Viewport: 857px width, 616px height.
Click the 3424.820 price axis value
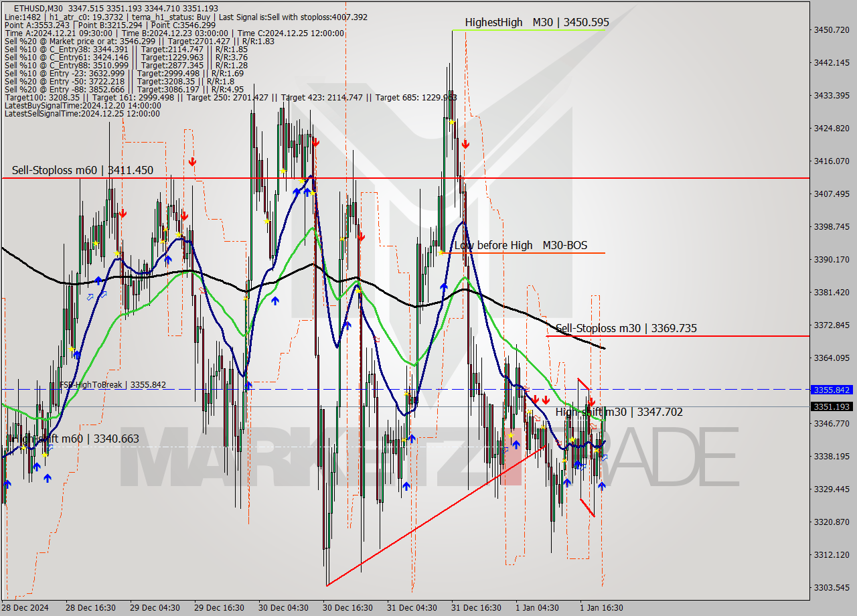[831, 128]
